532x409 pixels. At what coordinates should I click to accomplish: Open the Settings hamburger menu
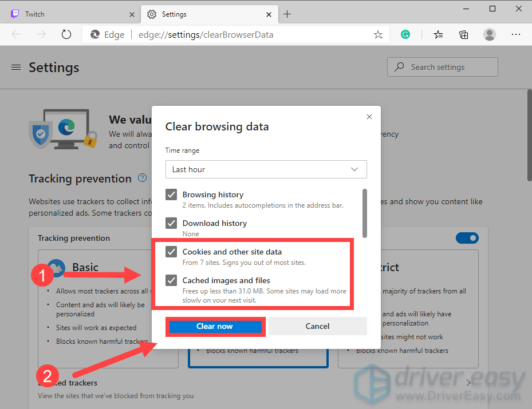[x=16, y=67]
